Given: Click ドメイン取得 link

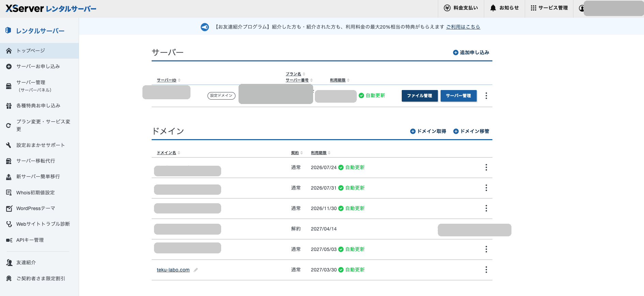Looking at the screenshot, I should [428, 131].
